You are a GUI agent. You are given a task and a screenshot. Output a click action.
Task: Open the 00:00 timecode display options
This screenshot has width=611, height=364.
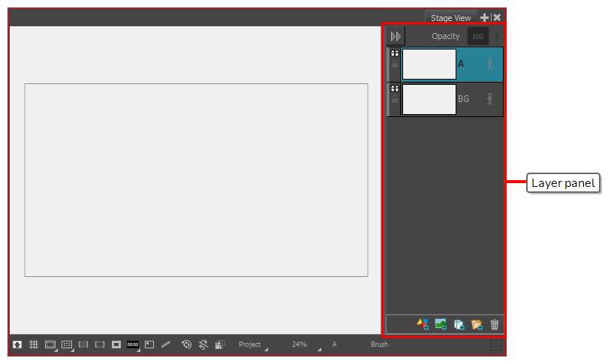(x=134, y=344)
